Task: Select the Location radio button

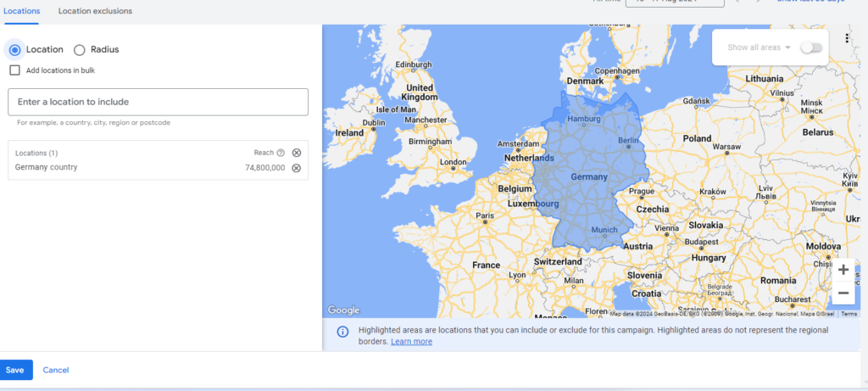Action: (x=15, y=50)
